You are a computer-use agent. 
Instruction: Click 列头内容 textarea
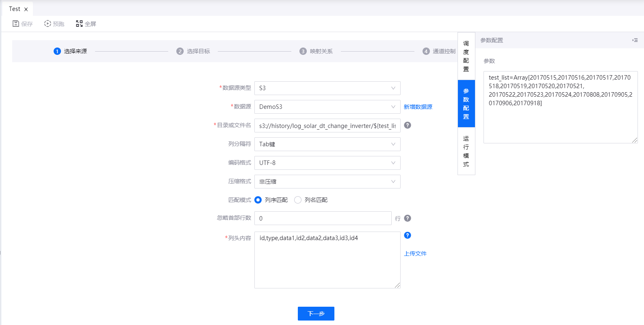[327, 260]
